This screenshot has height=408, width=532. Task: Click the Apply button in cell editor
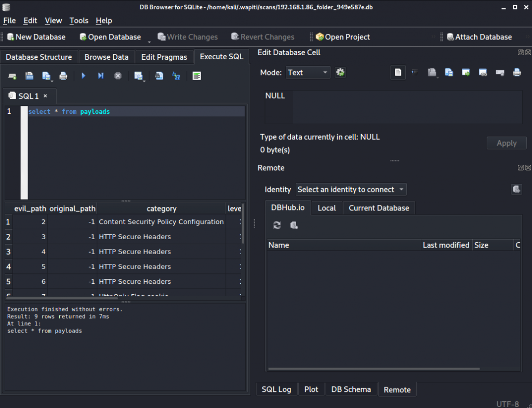click(507, 143)
